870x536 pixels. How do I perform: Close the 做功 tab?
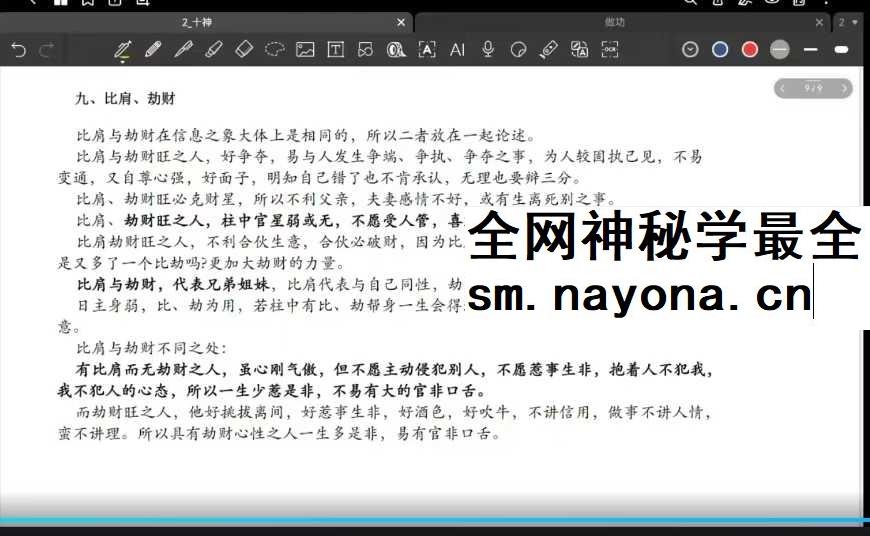[820, 23]
